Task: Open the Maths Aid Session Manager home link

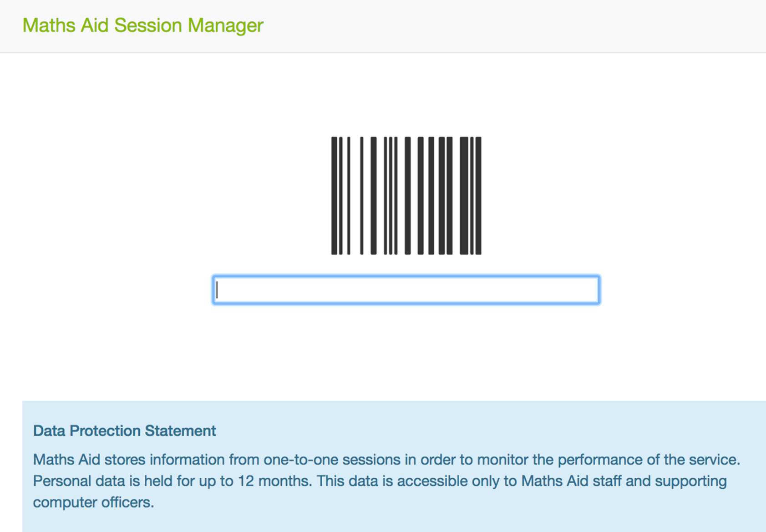Action: (143, 25)
